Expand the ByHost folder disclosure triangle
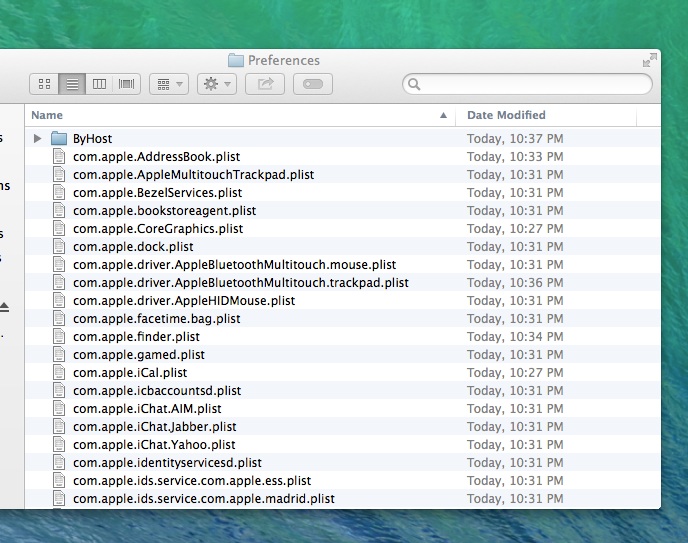Image resolution: width=688 pixels, height=543 pixels. [x=38, y=139]
